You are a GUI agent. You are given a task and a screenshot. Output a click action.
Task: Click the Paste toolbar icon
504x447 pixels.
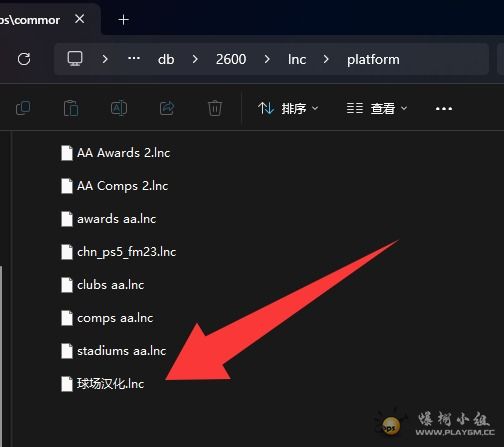pos(71,108)
